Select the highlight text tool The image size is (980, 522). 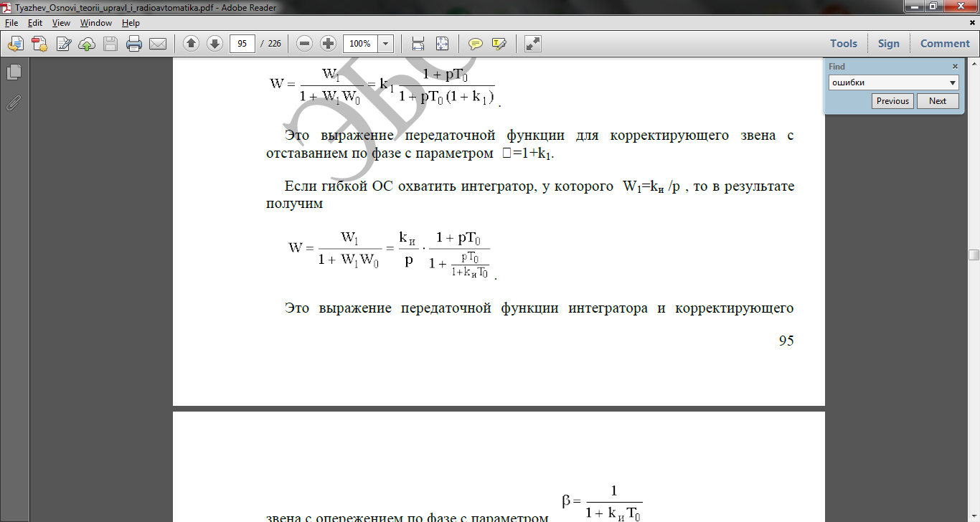pyautogui.click(x=499, y=44)
